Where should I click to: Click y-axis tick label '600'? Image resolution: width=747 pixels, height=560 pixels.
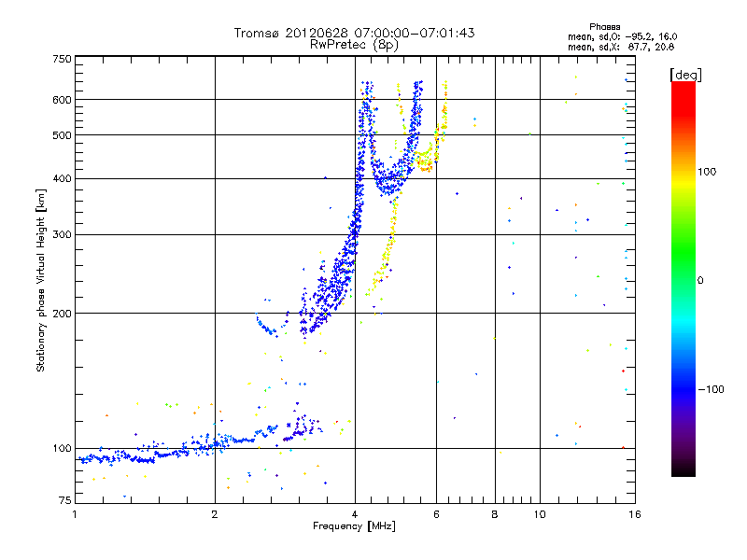click(62, 100)
